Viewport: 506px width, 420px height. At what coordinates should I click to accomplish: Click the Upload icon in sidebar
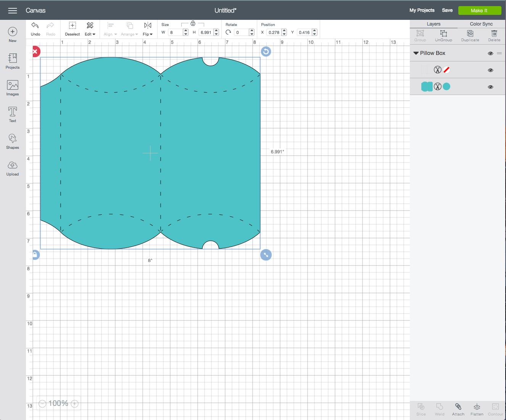pos(12,167)
